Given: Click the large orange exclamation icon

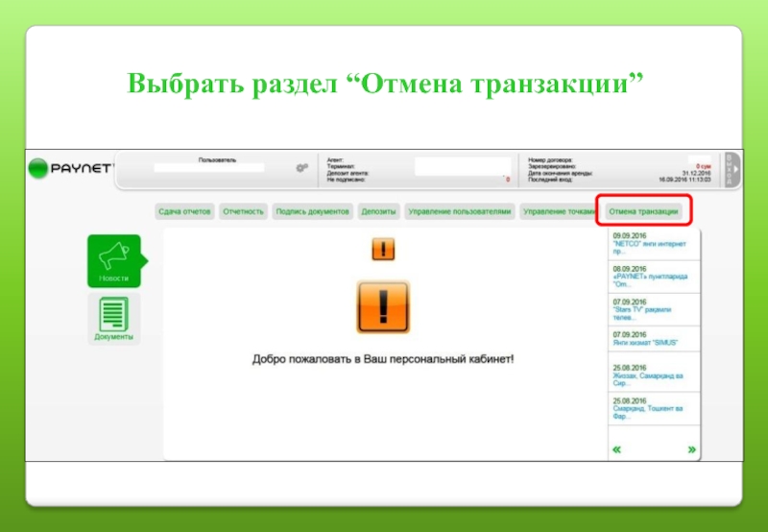Looking at the screenshot, I should tap(383, 307).
